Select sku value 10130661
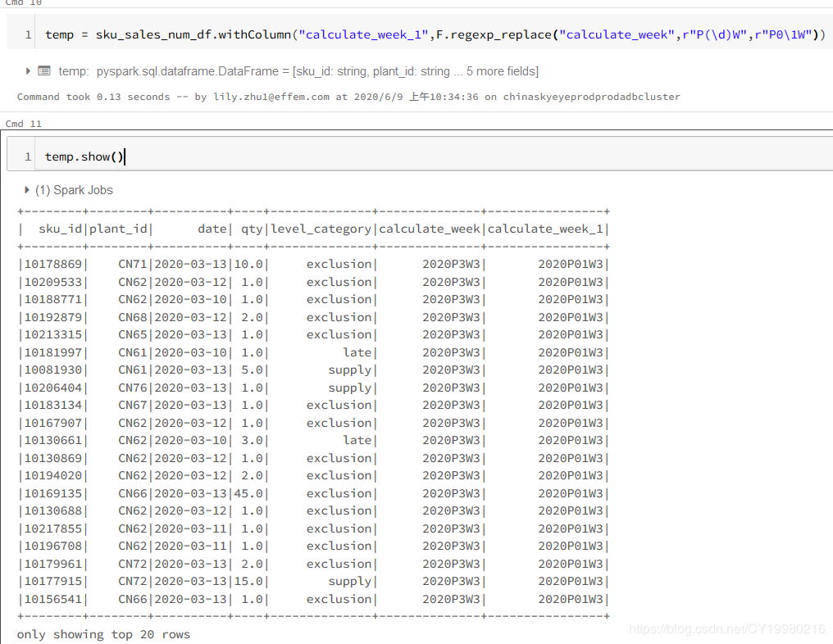This screenshot has height=644, width=833. [53, 441]
